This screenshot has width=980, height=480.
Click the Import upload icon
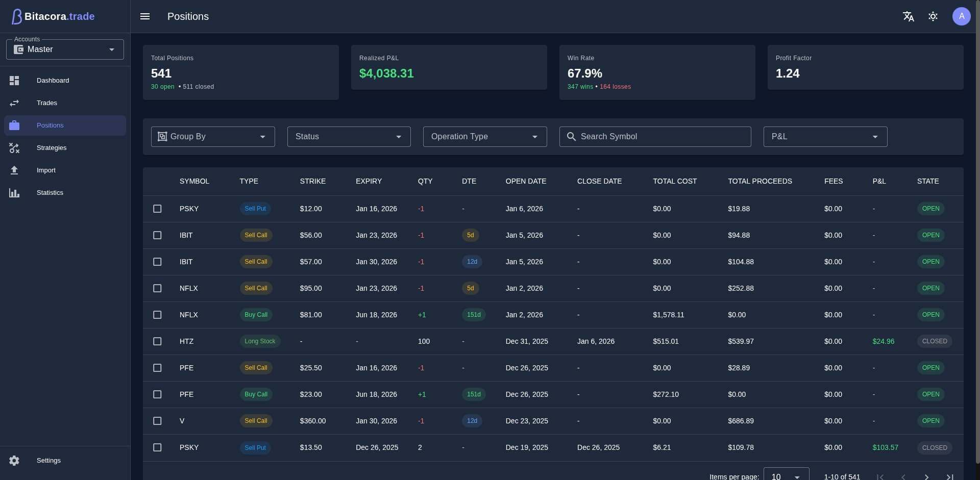click(x=14, y=170)
